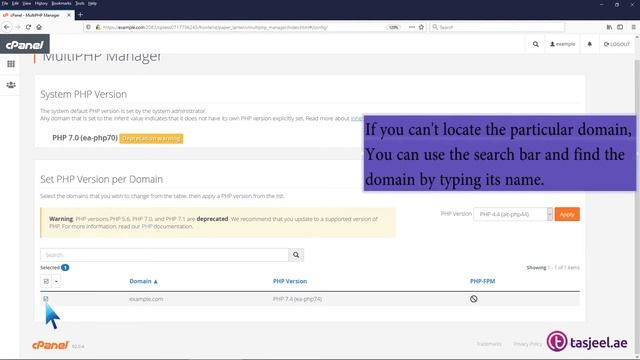Sort table by Domain column
Viewport: 640px width, 360px height.
tap(143, 281)
